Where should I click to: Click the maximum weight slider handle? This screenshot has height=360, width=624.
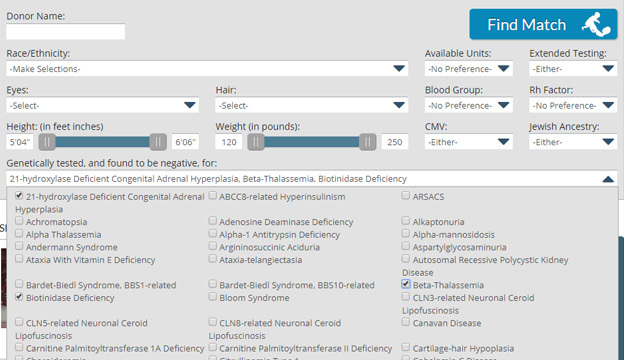click(x=367, y=142)
